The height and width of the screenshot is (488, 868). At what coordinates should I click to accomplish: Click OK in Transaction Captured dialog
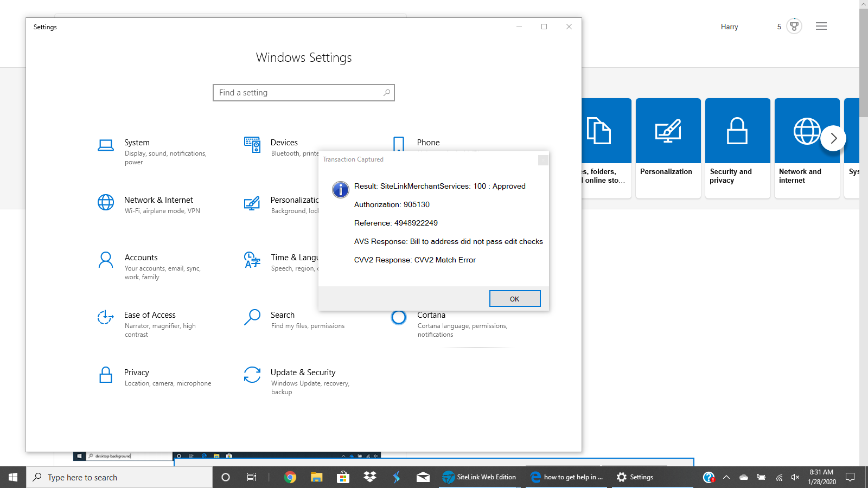[x=515, y=299]
